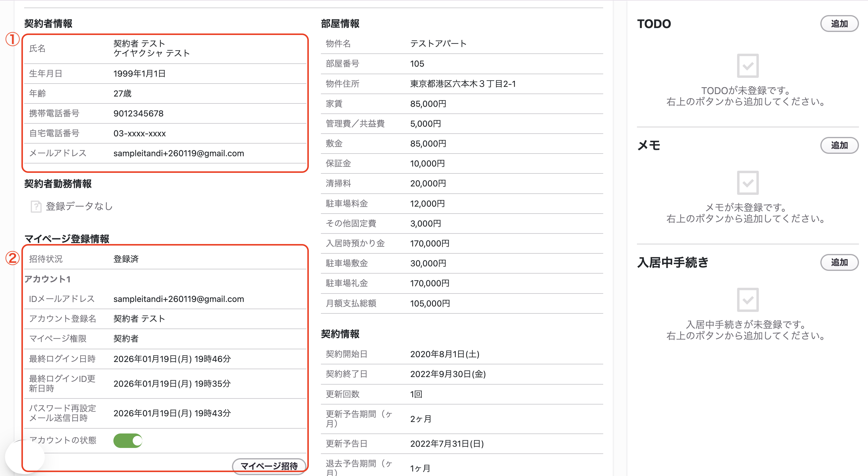Click the 更新回数 value 1回
This screenshot has height=476, width=868.
(416, 394)
